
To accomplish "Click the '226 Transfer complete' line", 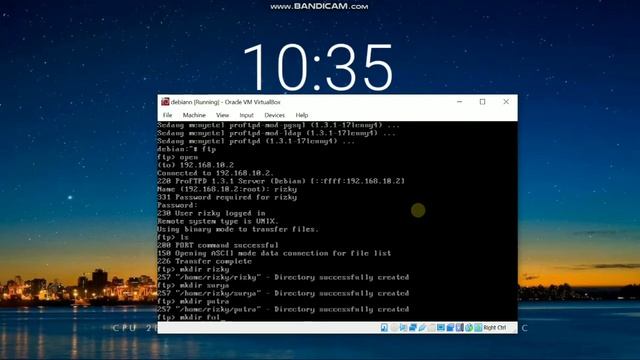I will [x=204, y=261].
